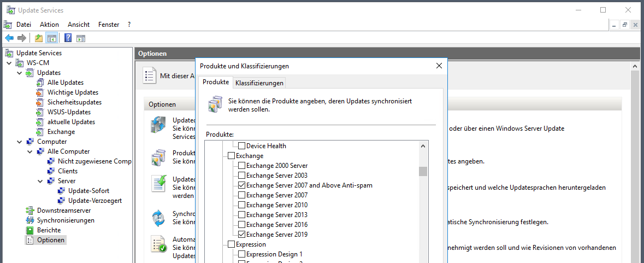Image resolution: width=644 pixels, height=263 pixels.
Task: Restore the inner MMC child window
Action: tap(625, 25)
